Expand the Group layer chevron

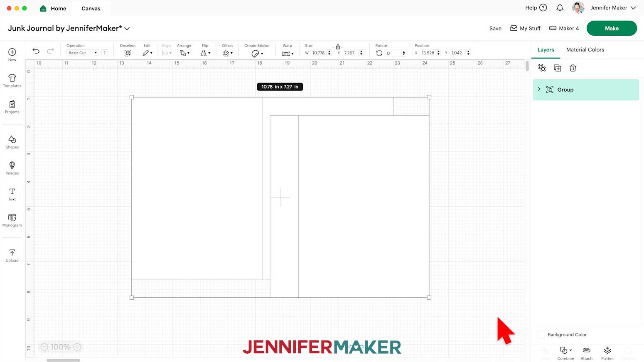click(539, 89)
